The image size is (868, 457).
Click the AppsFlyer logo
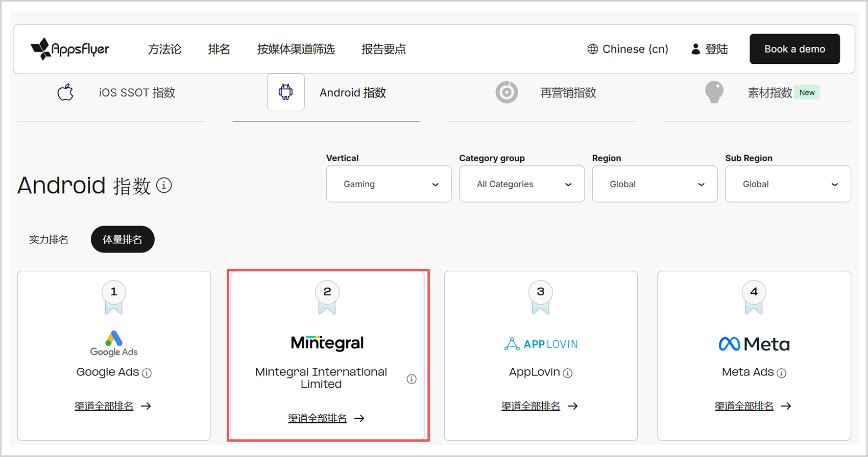(x=70, y=49)
